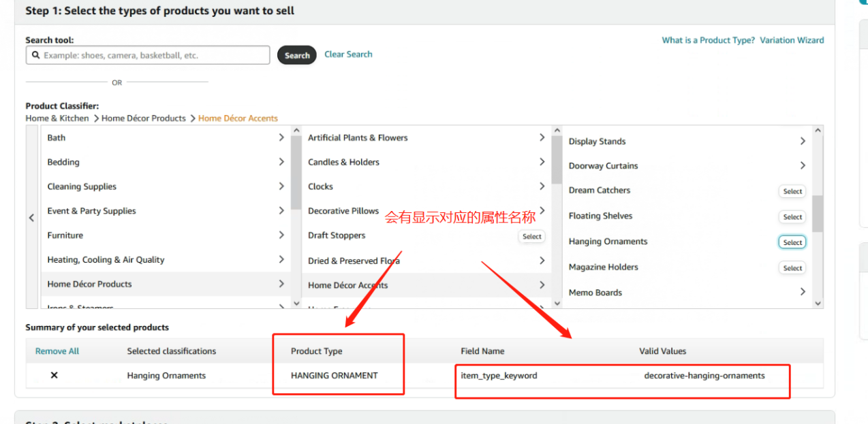Focus the product search tool input field
868x424 pixels.
pyautogui.click(x=148, y=55)
